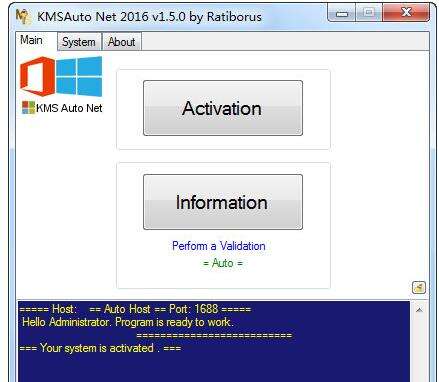Minimize the KMSAuto Net window
This screenshot has width=439, height=382.
342,13
